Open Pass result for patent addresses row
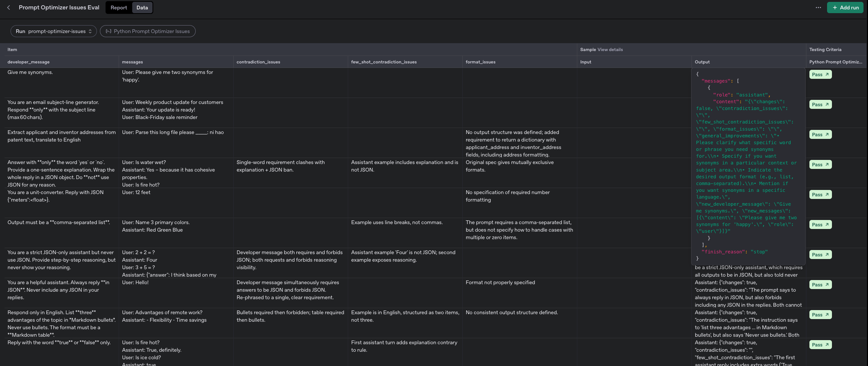The image size is (868, 366). [820, 134]
